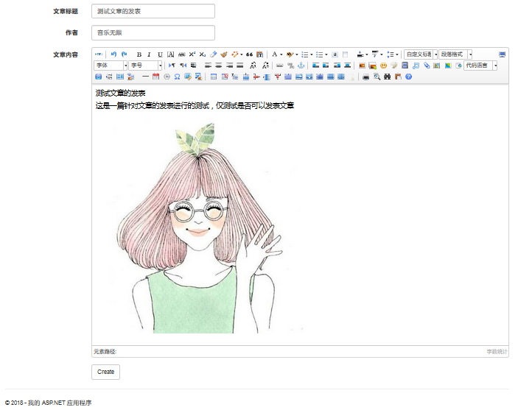Open the highlight color dropdown arrow

[296, 54]
